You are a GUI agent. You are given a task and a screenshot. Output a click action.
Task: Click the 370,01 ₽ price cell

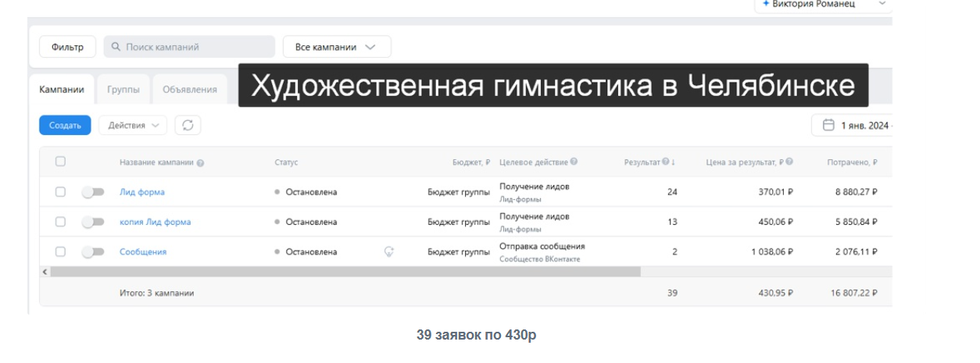[x=775, y=192]
